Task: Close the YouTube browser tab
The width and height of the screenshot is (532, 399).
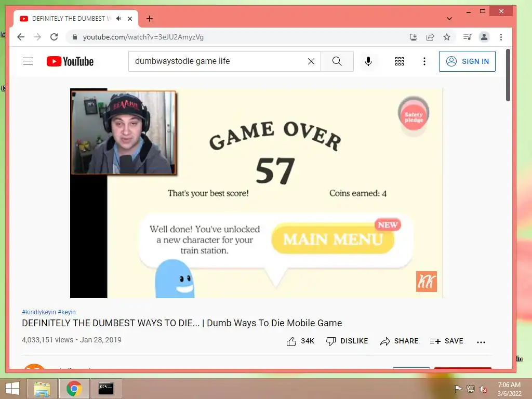Action: point(130,19)
